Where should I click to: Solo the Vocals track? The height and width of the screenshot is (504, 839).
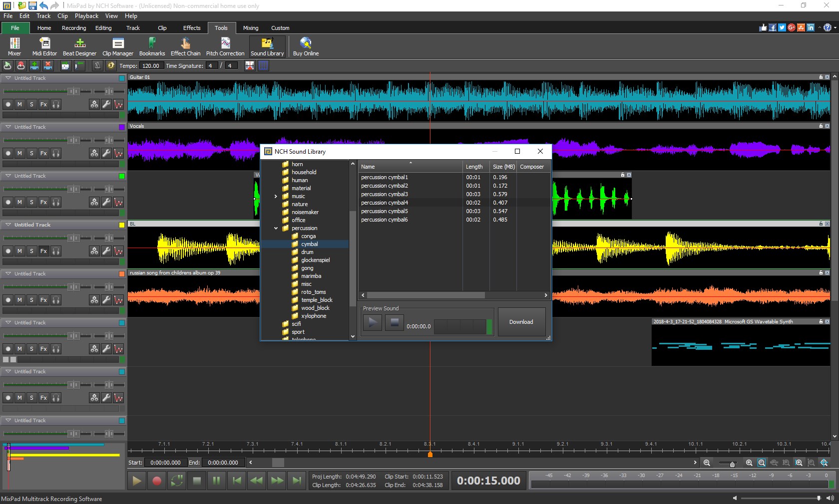pyautogui.click(x=31, y=153)
